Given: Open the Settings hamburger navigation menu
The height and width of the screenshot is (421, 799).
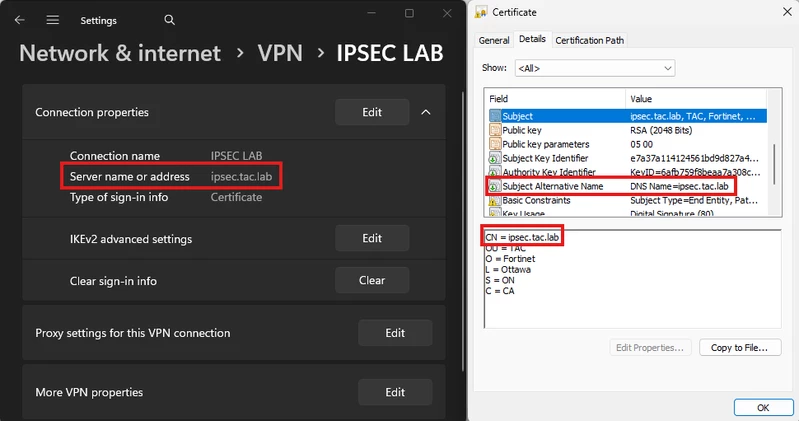Looking at the screenshot, I should tap(52, 20).
